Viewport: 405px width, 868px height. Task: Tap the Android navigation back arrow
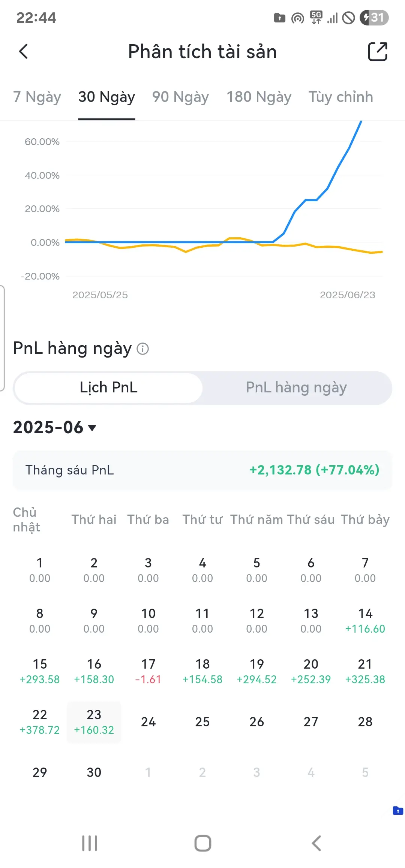316,843
